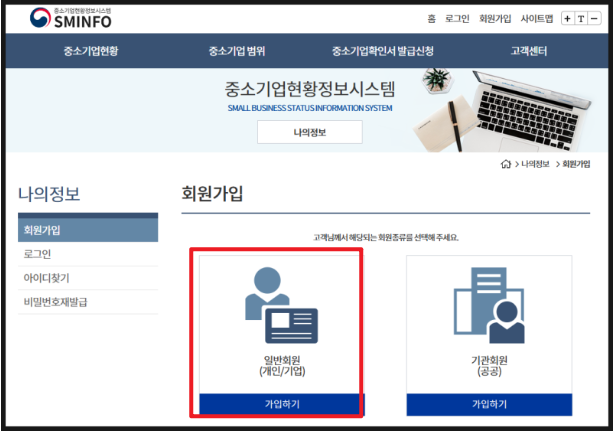Click 회원가입 in the breadcrumb
613x431 pixels.
[x=576, y=164]
